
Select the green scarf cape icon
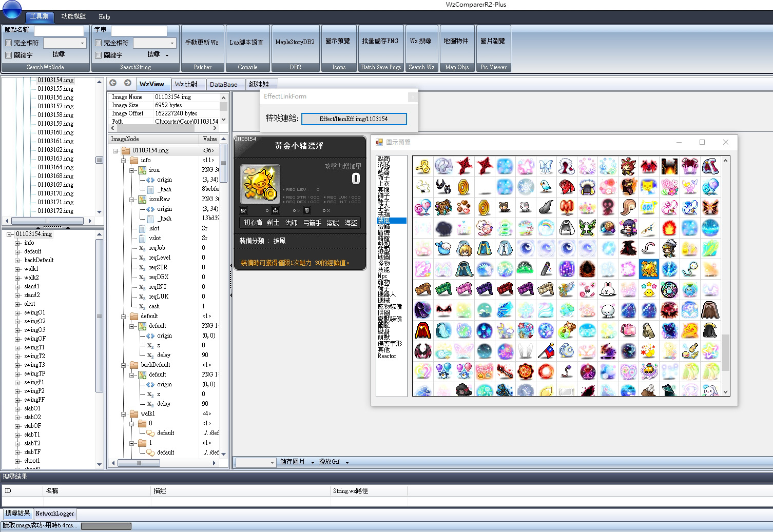(x=443, y=289)
